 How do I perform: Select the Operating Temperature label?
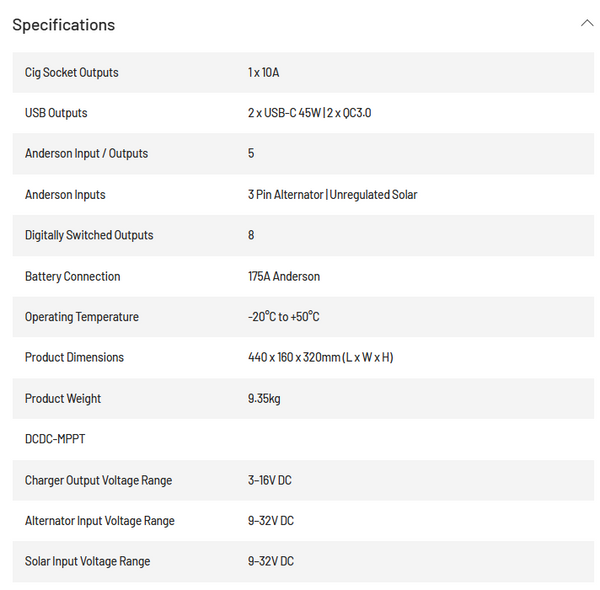coord(82,317)
